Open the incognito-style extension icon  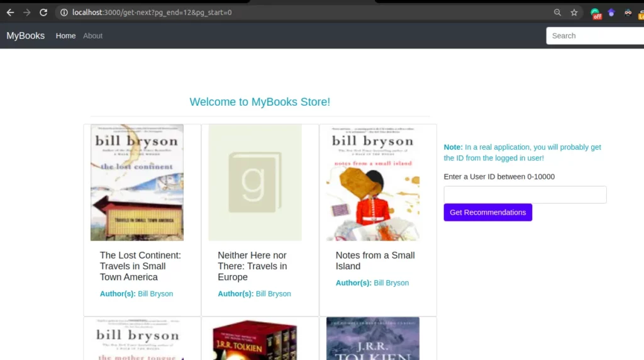(x=628, y=13)
